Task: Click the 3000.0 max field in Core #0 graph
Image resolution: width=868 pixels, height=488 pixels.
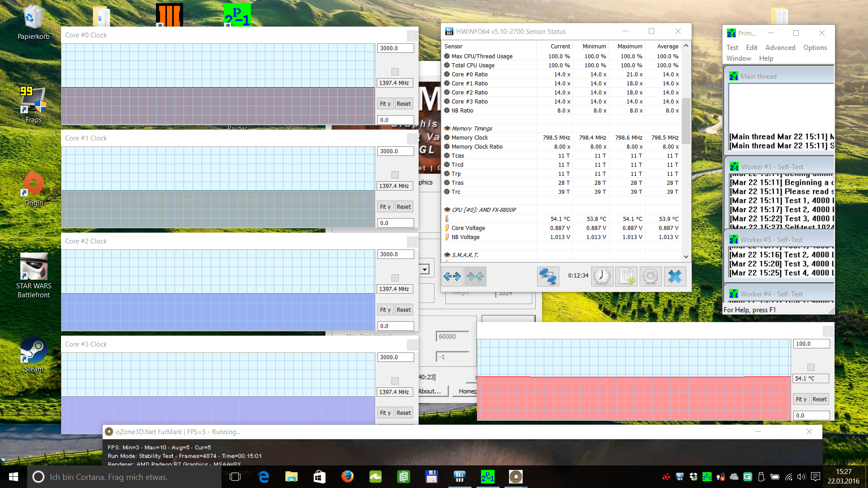Action: [x=396, y=48]
